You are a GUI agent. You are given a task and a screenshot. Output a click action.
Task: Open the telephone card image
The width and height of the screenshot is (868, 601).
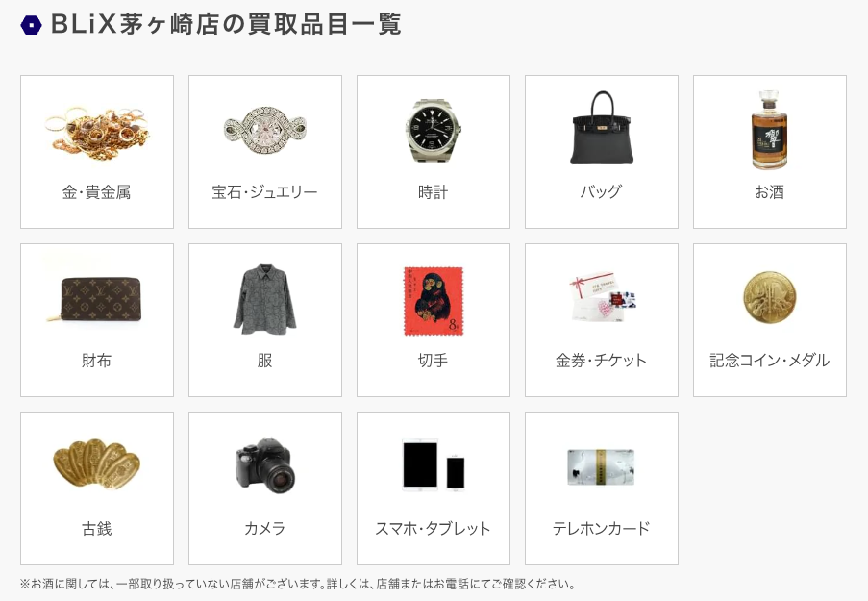click(x=602, y=467)
